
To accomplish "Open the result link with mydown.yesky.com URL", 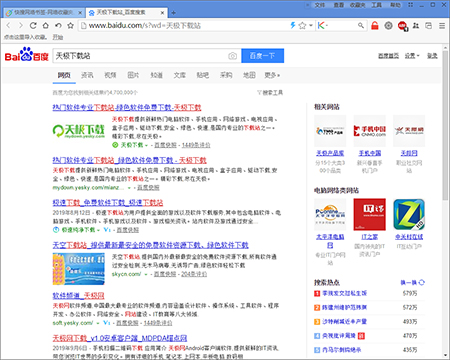I will [x=129, y=160].
